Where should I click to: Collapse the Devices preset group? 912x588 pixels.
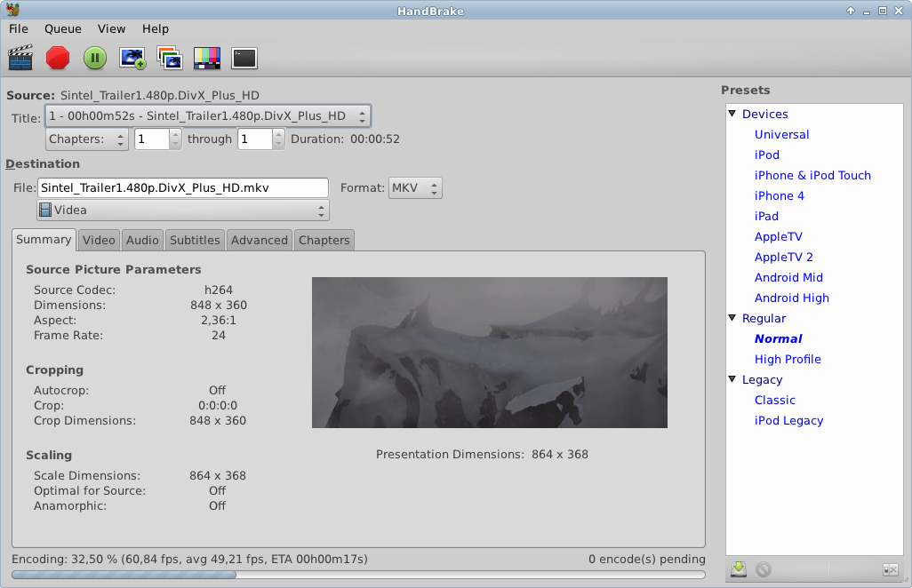click(x=732, y=114)
